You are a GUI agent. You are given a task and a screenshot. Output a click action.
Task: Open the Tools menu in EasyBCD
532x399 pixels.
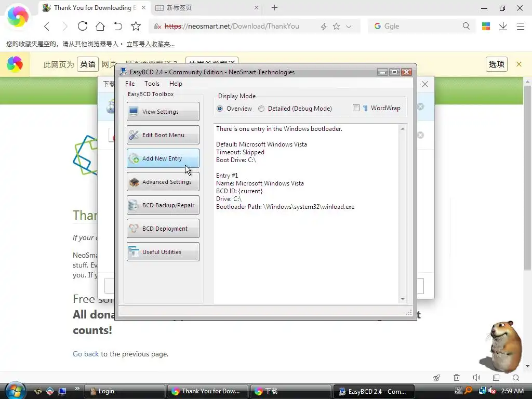(x=152, y=84)
